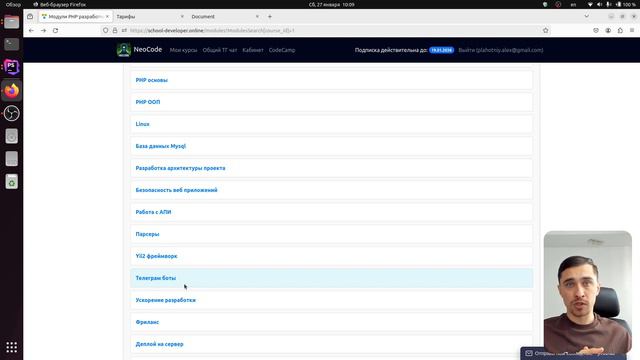Open OBS Studio from the dock
Screen dimensions: 640x360
point(11,113)
